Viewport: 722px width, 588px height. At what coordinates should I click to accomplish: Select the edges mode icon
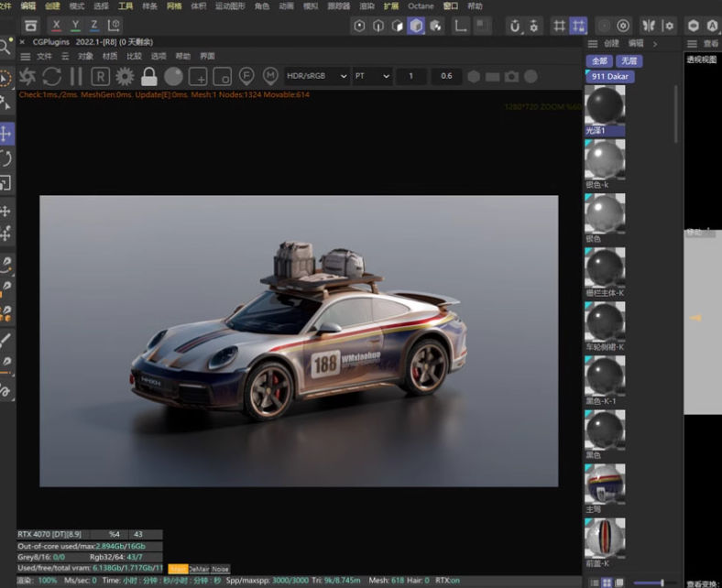[x=378, y=26]
